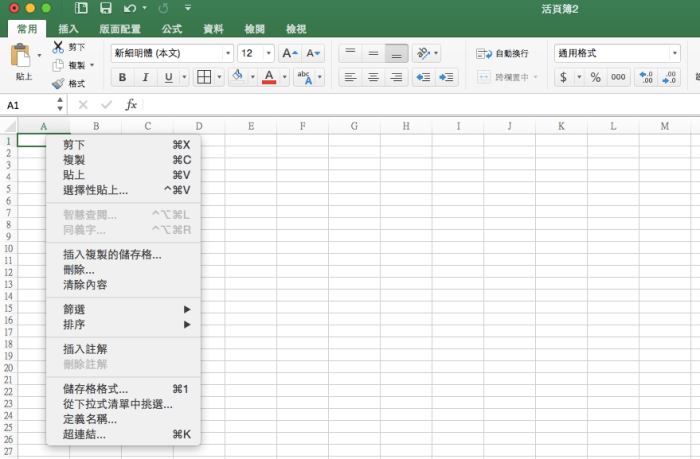Open the font color dropdown arrow
The image size is (700, 459).
pyautogui.click(x=284, y=77)
